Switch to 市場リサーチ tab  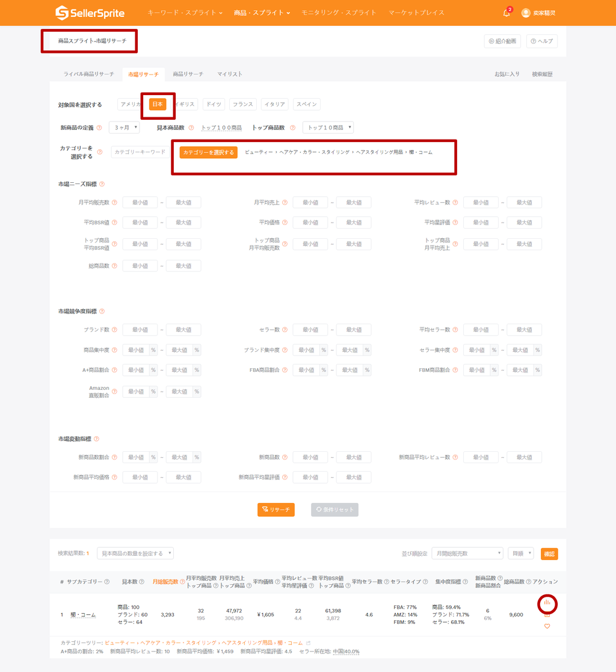pos(143,74)
